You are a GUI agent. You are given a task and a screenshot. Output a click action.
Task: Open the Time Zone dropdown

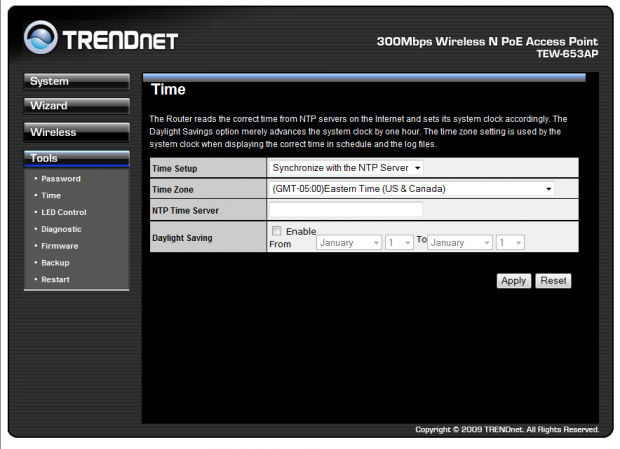[x=412, y=189]
